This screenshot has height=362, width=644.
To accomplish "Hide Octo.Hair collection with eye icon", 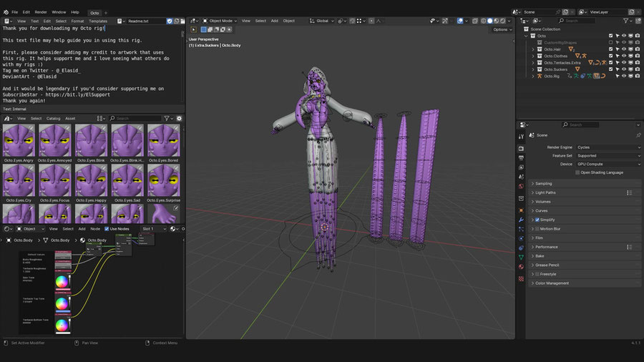I will (623, 49).
